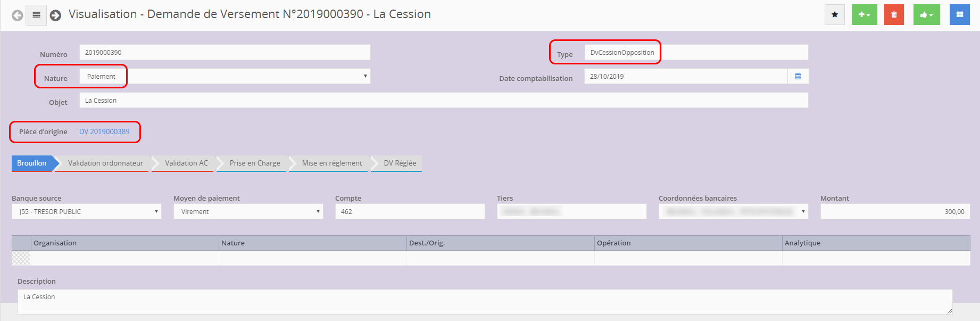Open the blue grid view button
Image resolution: width=980 pixels, height=321 pixels.
click(x=959, y=15)
